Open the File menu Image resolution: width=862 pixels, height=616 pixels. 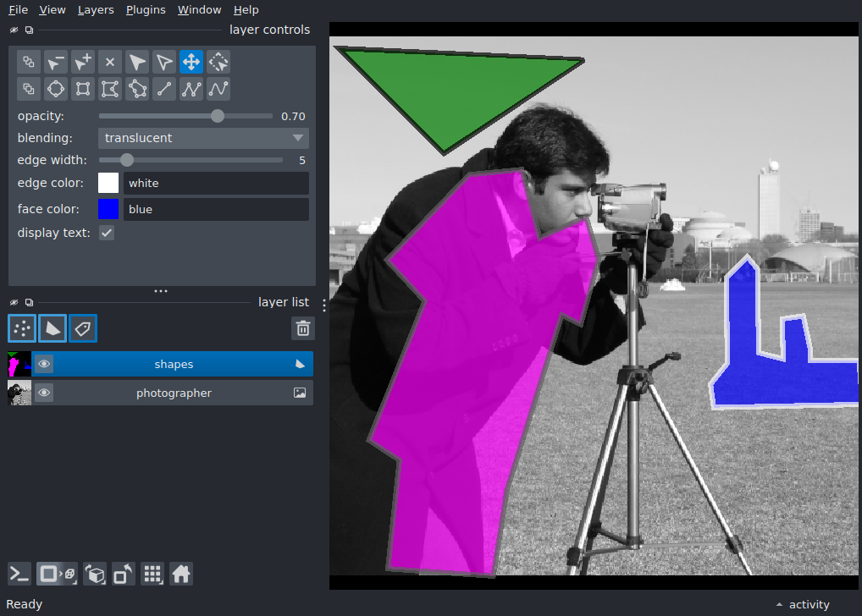click(18, 10)
